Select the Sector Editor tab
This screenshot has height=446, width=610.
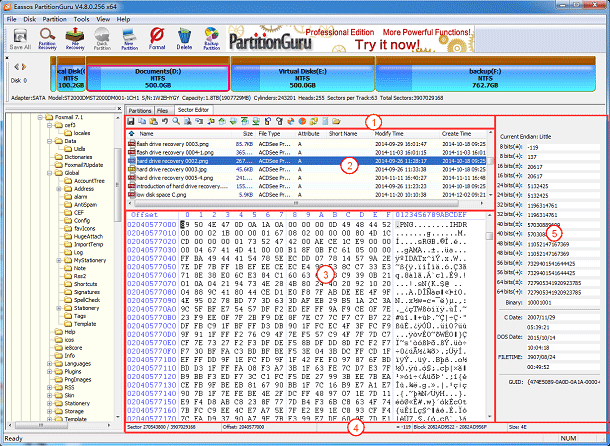pos(193,110)
